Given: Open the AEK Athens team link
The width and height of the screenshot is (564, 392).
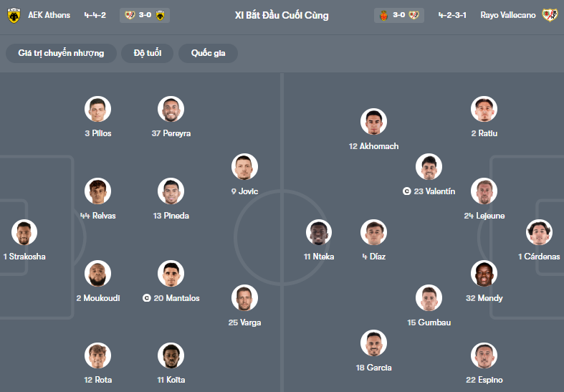Looking at the screenshot, I should pyautogui.click(x=49, y=14).
